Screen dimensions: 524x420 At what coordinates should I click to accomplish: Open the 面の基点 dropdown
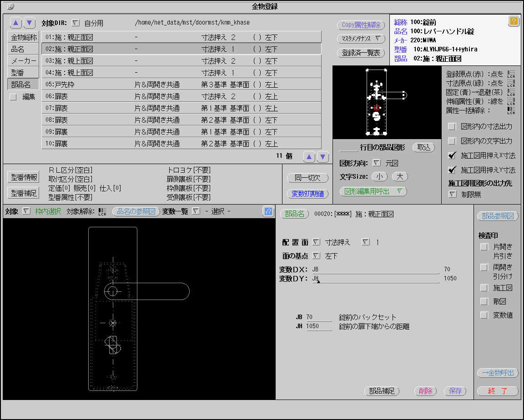coord(316,256)
